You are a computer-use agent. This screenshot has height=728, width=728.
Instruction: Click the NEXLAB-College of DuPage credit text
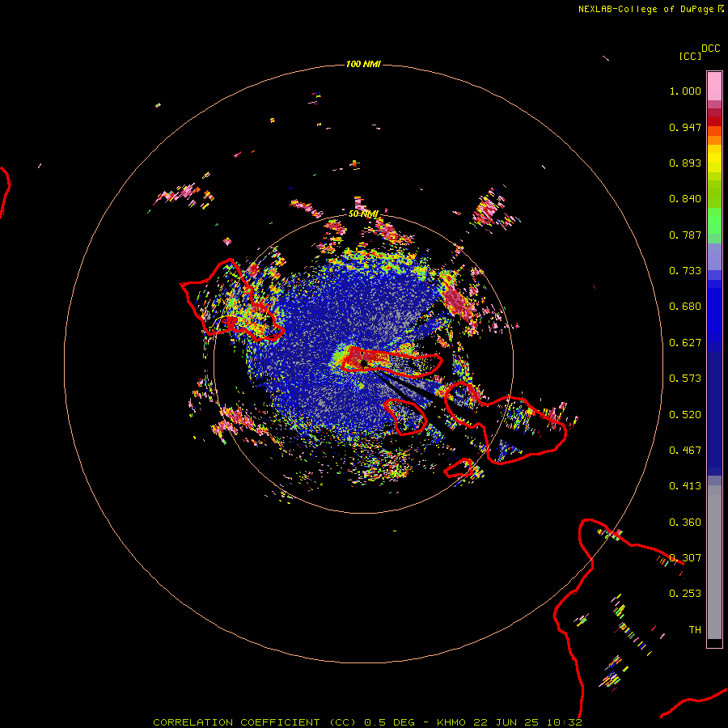pos(651,9)
